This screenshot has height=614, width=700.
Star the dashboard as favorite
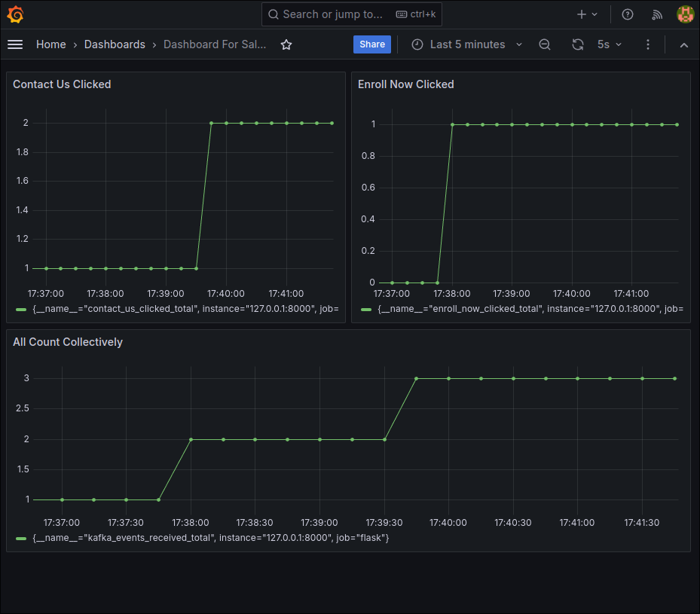tap(286, 44)
